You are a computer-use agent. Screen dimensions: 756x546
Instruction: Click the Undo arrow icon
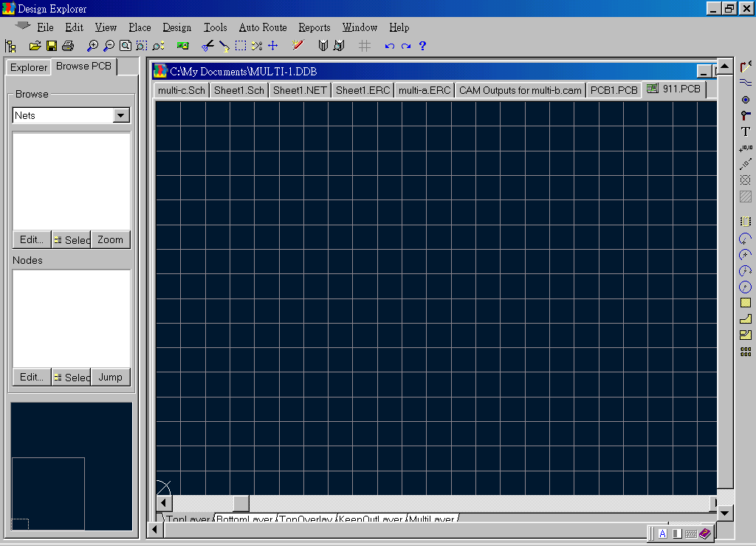(390, 46)
